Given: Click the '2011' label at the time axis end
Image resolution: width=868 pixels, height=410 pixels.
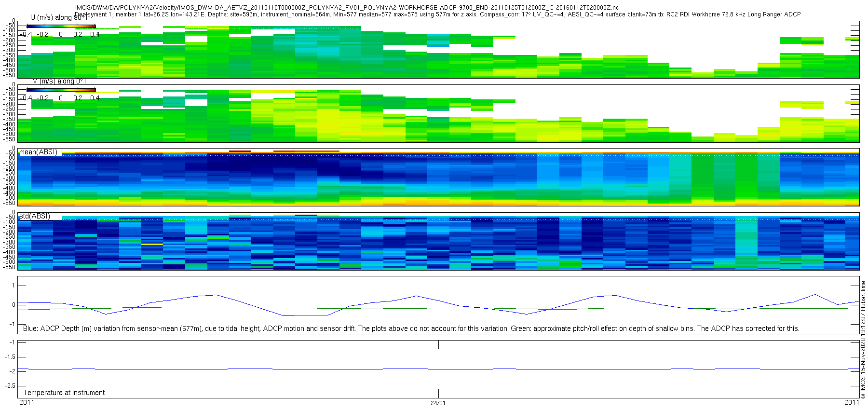Looking at the screenshot, I should coord(852,402).
